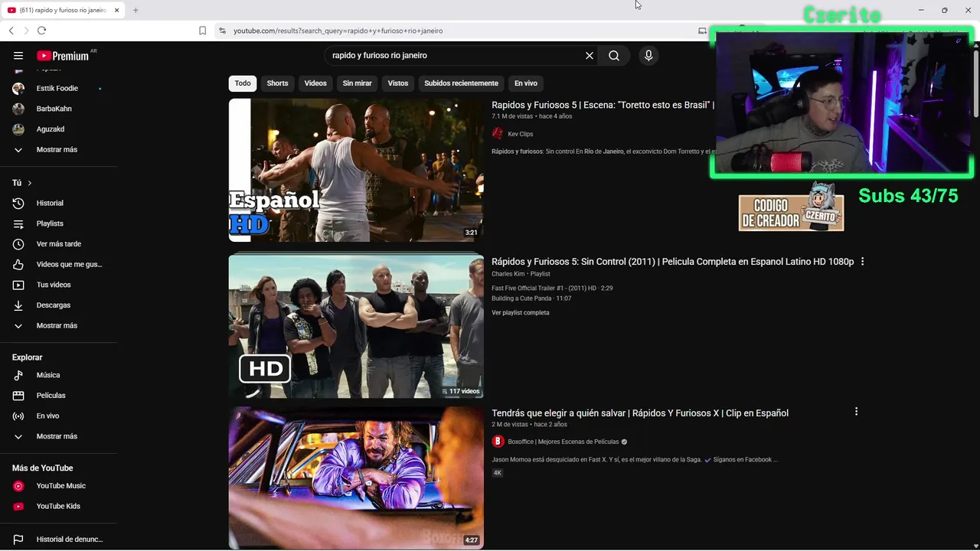Screen dimensions: 980x551
Task: Click Fast Five Official Trailer #1 entry
Action: click(x=552, y=289)
